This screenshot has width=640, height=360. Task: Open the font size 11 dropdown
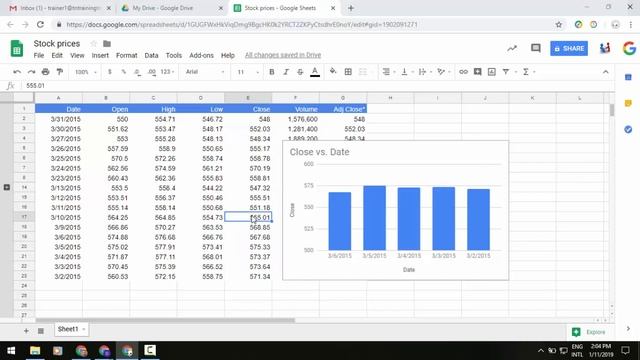click(x=248, y=72)
